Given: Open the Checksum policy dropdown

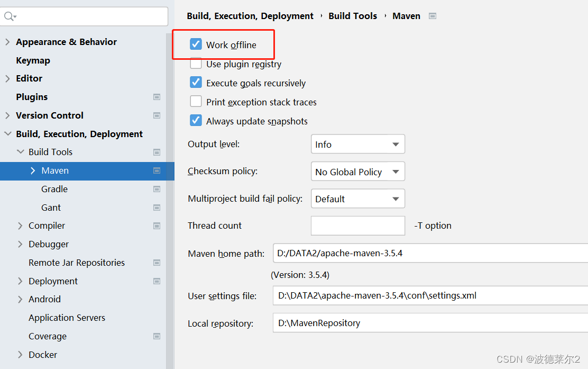Looking at the screenshot, I should coord(358,171).
